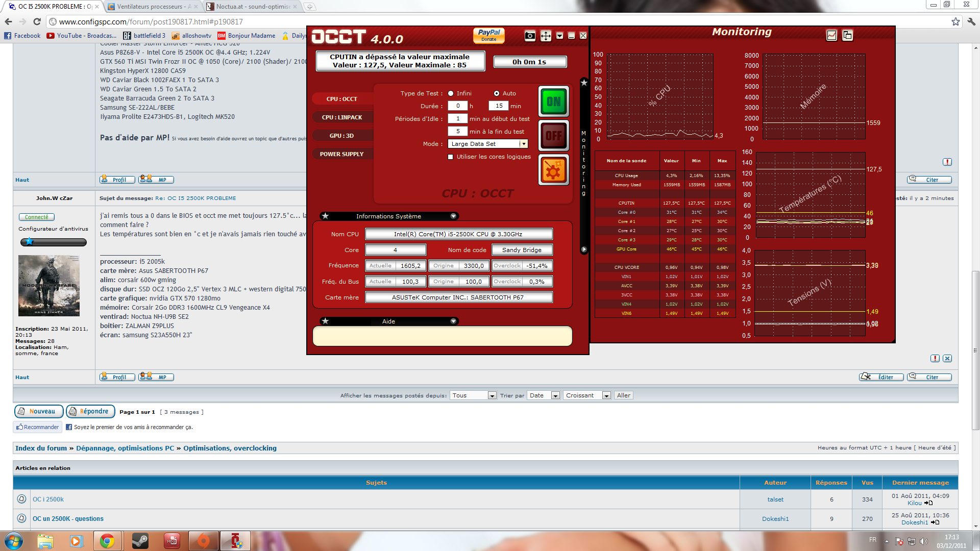Image resolution: width=980 pixels, height=551 pixels.
Task: Click the Monitoring graph view icon
Action: 831,35
